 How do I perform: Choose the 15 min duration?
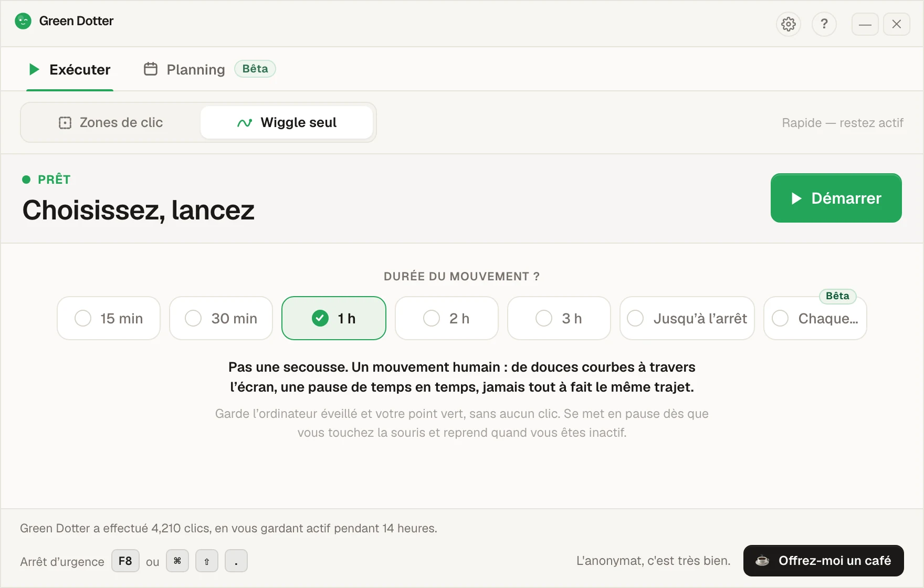(109, 318)
